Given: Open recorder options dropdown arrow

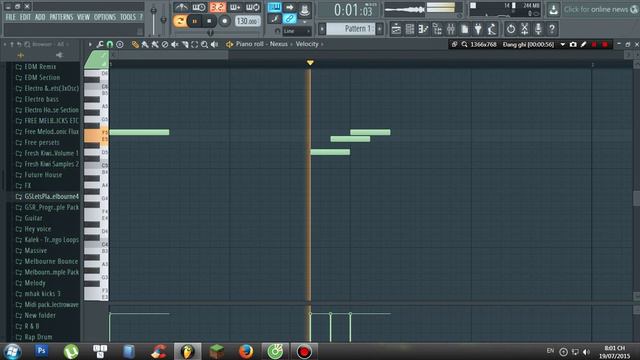Looking at the screenshot, I should pyautogui.click(x=562, y=44).
